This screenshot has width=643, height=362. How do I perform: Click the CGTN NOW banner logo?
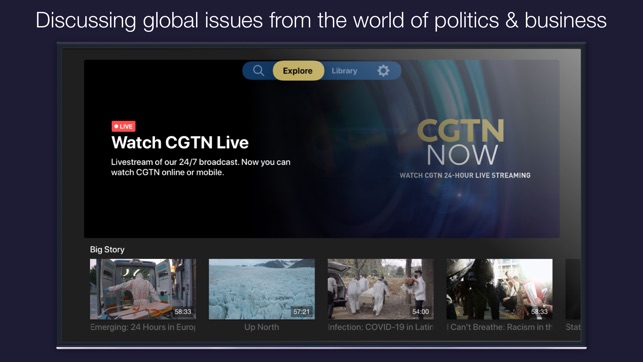(461, 141)
